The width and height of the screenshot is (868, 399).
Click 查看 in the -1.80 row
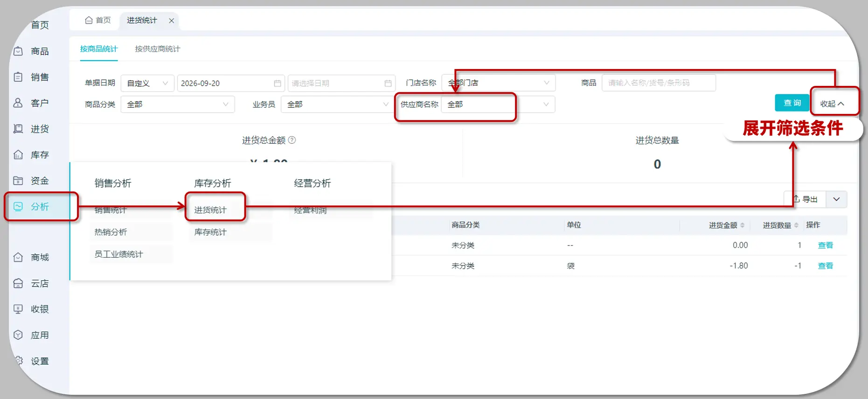[x=826, y=266]
